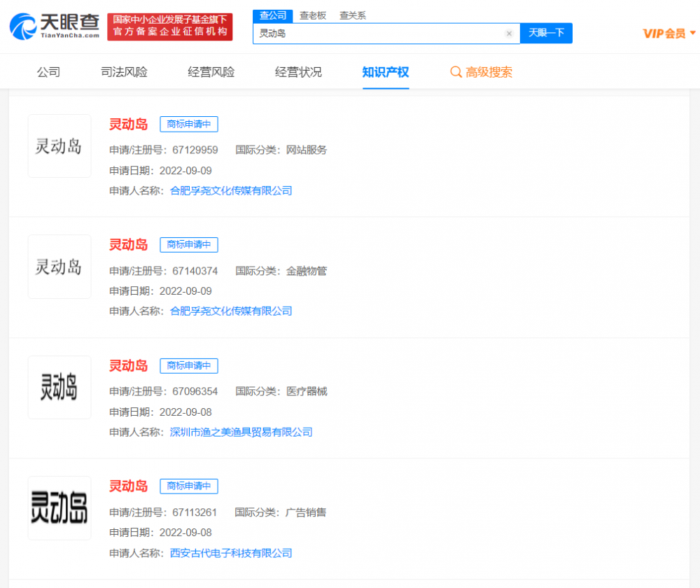Click 商标申请中 tag on the 67140374 entry
700x588 pixels.
[189, 245]
